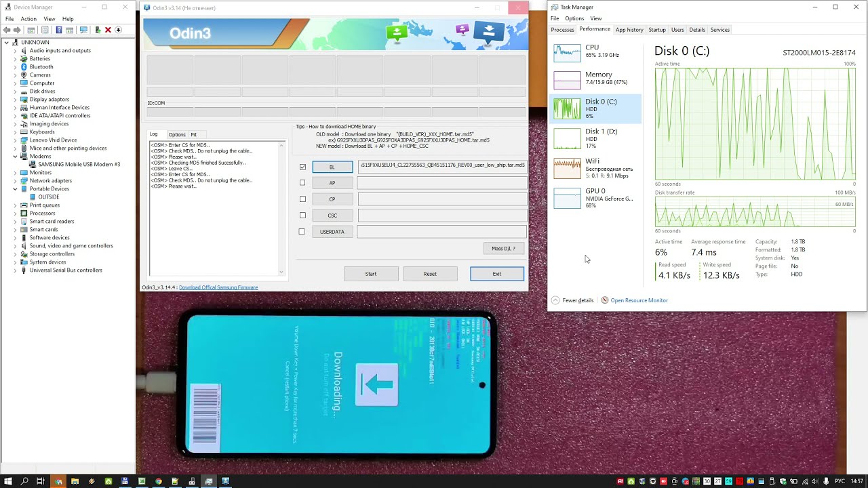Collapse the Modems node

(15, 156)
